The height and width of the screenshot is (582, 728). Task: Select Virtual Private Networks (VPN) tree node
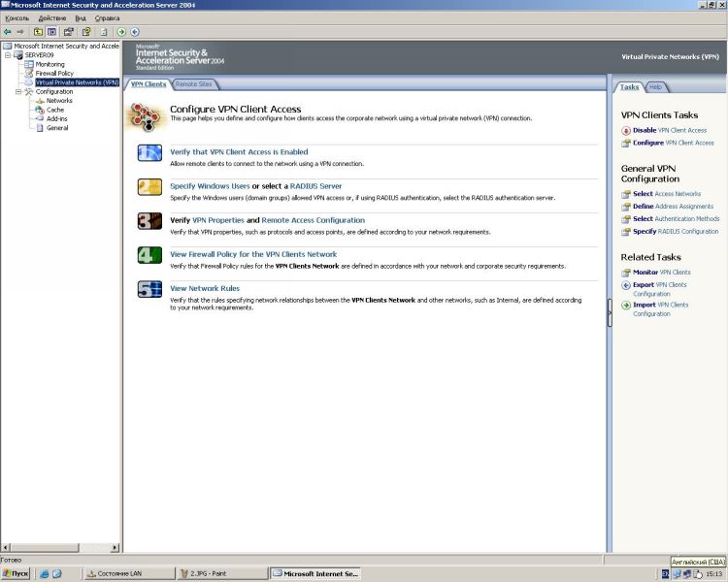77,82
